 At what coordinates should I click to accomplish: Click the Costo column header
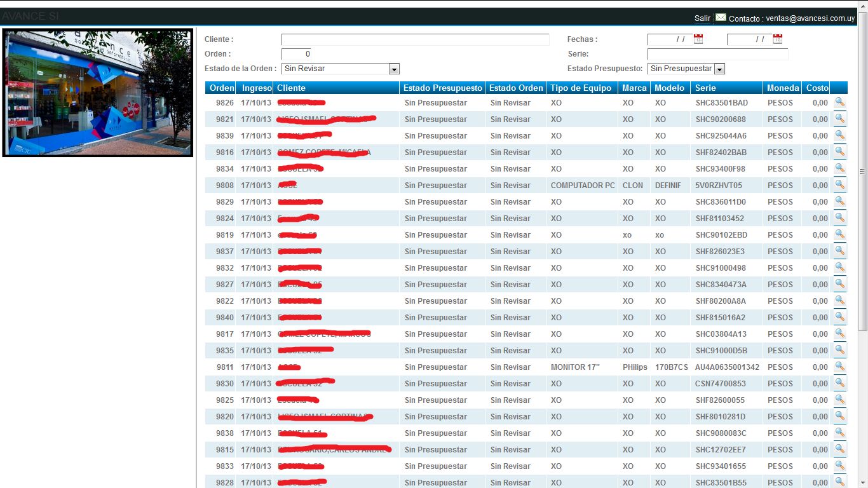tap(817, 88)
